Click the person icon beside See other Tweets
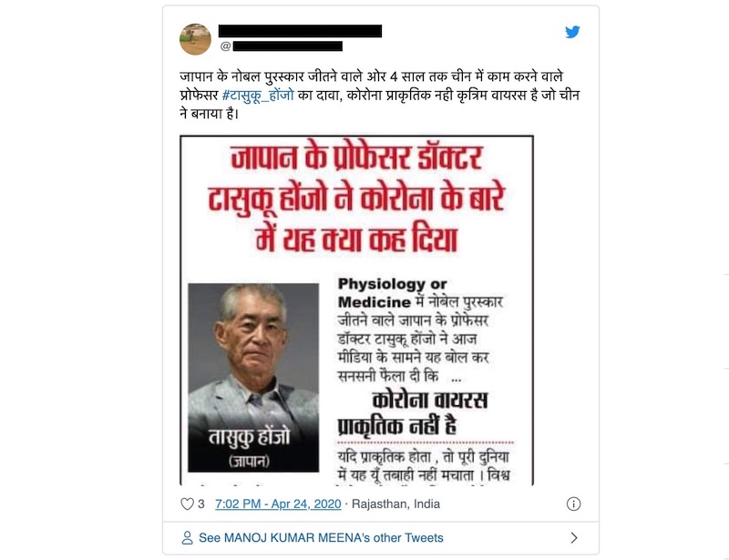This screenshot has width=729, height=560. (187, 538)
